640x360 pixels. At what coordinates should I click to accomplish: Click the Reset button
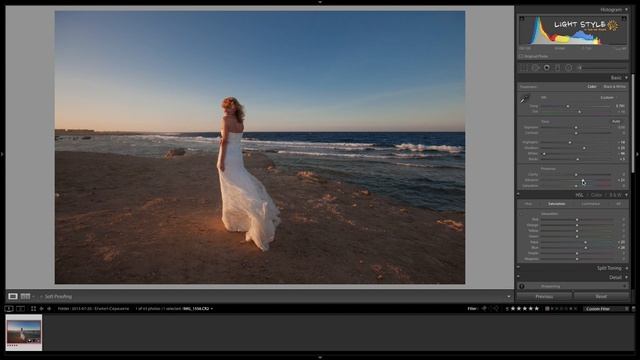pyautogui.click(x=601, y=296)
